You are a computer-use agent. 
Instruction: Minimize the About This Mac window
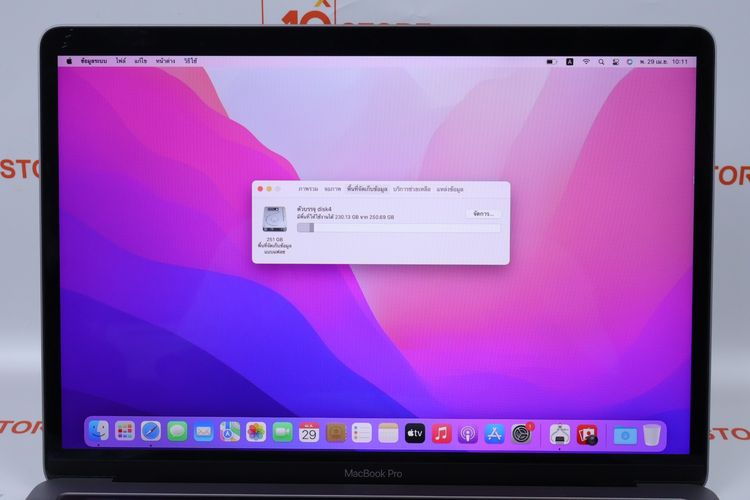[x=269, y=189]
